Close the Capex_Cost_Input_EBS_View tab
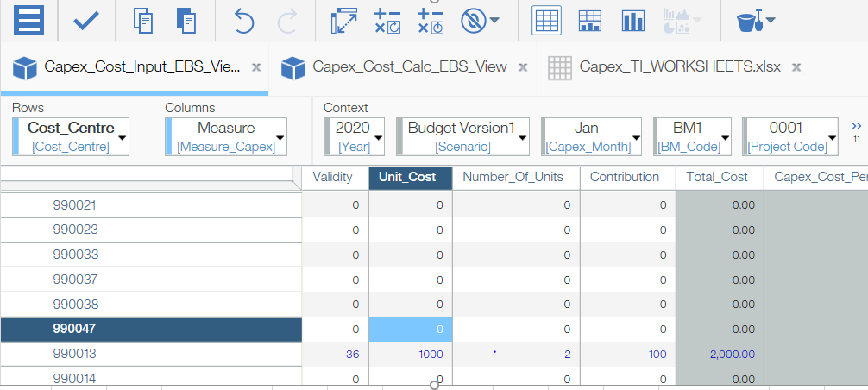 tap(256, 66)
